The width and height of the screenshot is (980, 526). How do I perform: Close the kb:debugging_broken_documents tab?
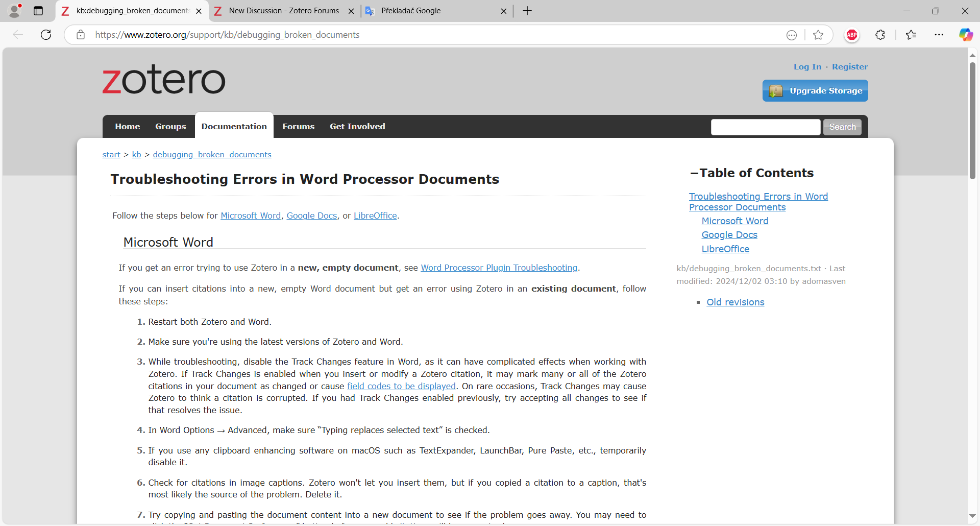199,11
